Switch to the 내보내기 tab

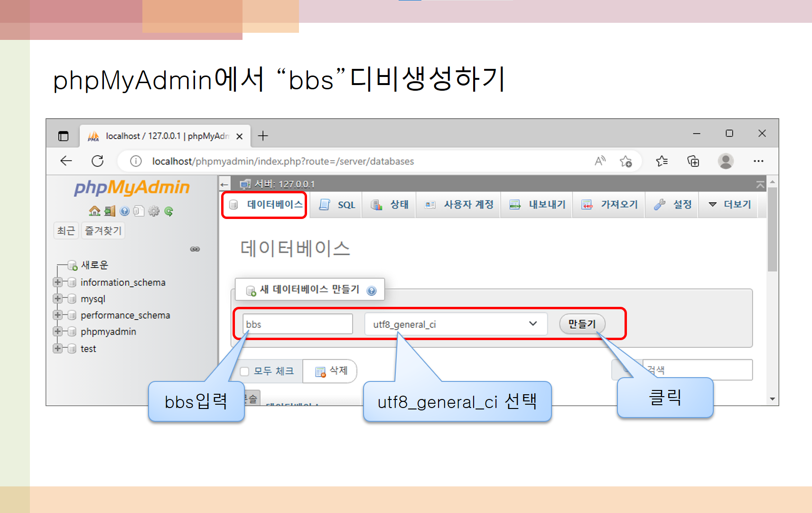[x=537, y=205]
